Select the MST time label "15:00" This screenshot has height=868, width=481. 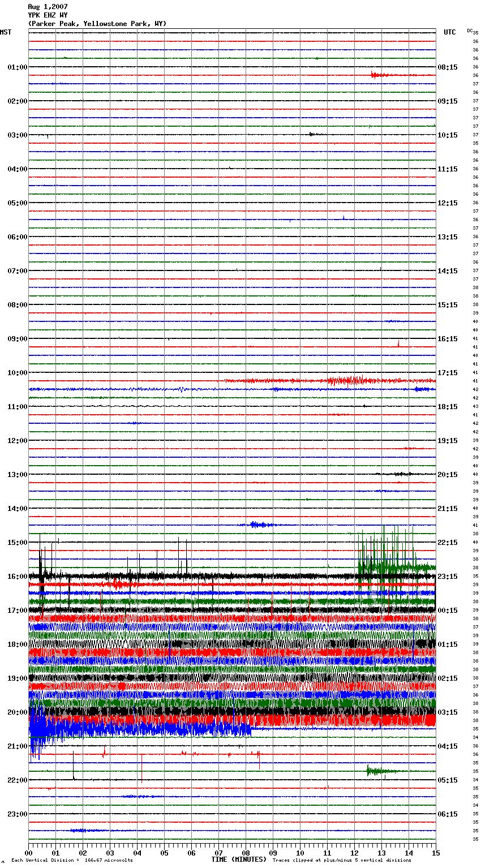(x=18, y=543)
